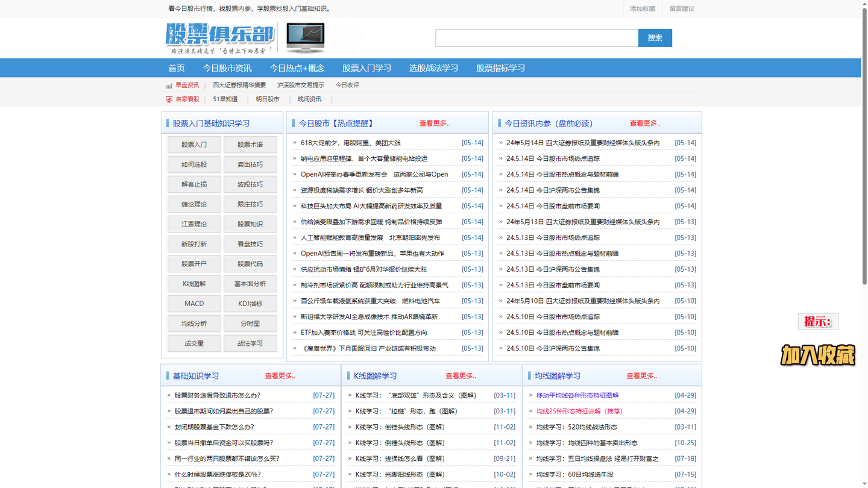The image size is (868, 488).
Task: Open 24.5.14日 今日沪深两市公告集锦
Action: 553,190
